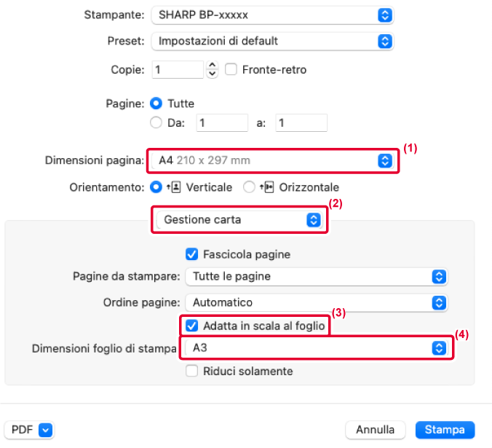The image size is (492, 448).
Task: Click the Stampa button
Action: click(x=445, y=430)
